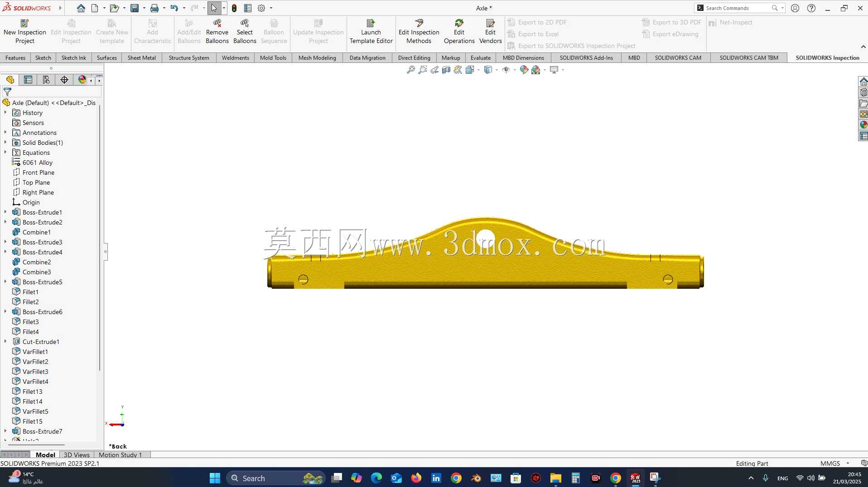Switch to the PropertyManager tab icon

pyautogui.click(x=28, y=80)
